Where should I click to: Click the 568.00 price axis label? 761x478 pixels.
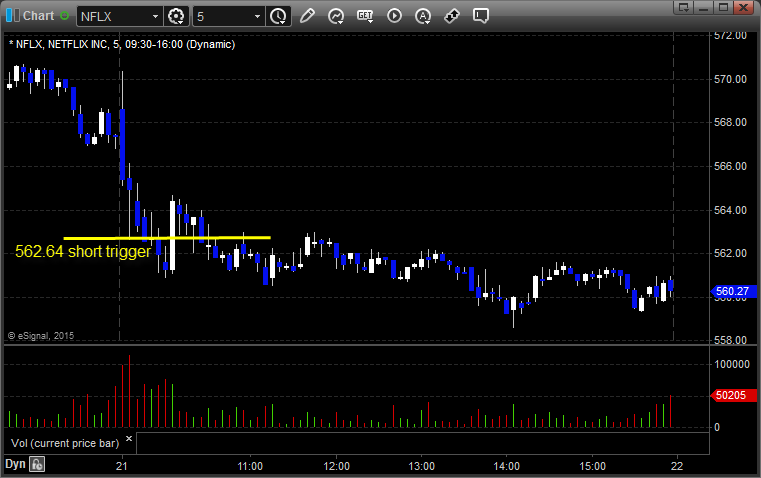coord(730,122)
